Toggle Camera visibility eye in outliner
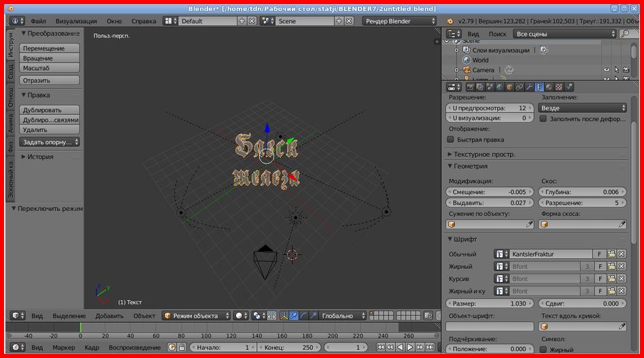The width and height of the screenshot is (644, 358). pyautogui.click(x=607, y=70)
